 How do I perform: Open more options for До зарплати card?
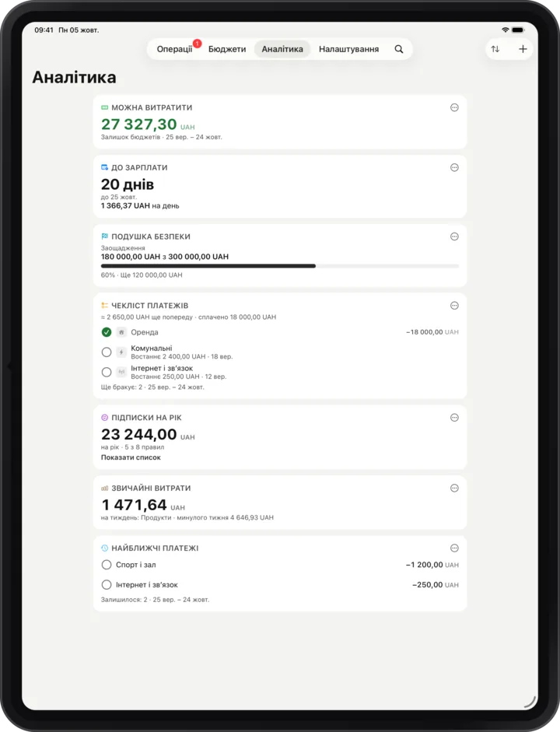coord(454,167)
